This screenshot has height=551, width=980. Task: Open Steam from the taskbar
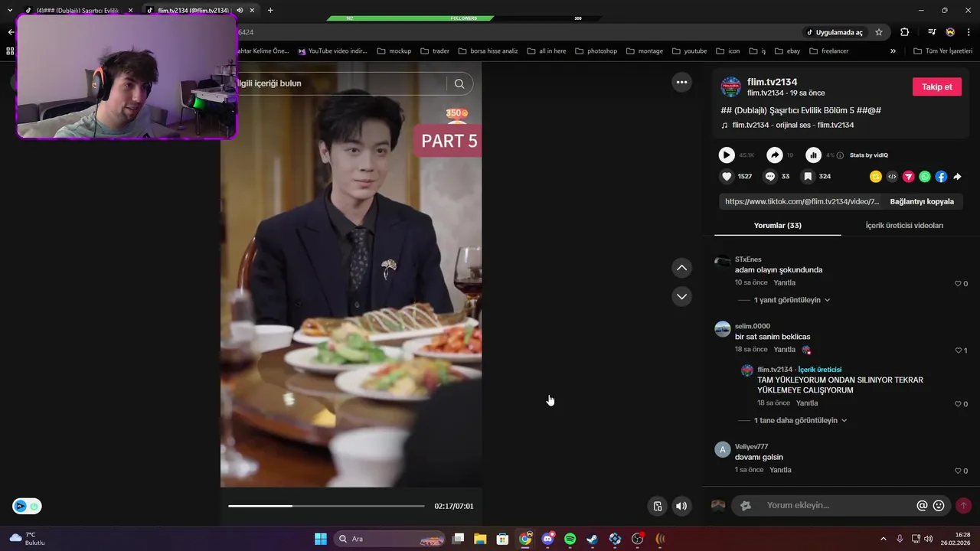[x=593, y=539]
